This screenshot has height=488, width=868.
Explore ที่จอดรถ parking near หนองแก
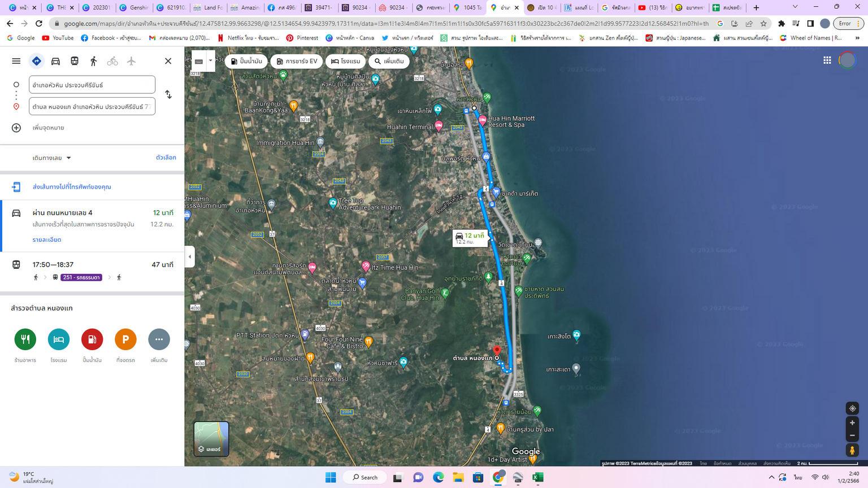tap(125, 339)
